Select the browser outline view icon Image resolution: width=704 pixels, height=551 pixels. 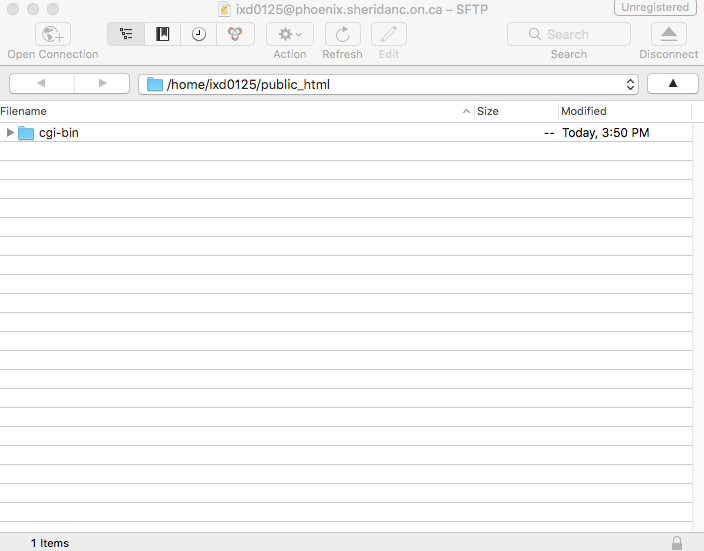(126, 34)
